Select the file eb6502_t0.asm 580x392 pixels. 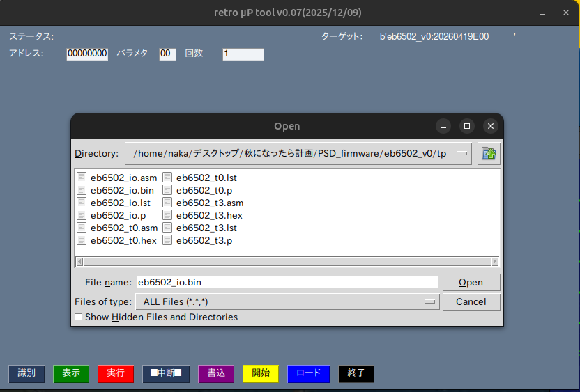pos(124,228)
